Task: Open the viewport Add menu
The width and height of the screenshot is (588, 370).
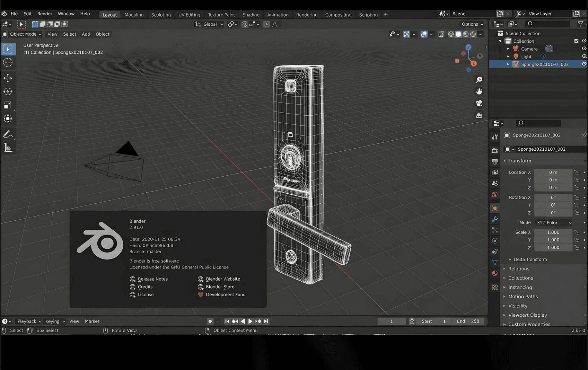Action: [86, 34]
